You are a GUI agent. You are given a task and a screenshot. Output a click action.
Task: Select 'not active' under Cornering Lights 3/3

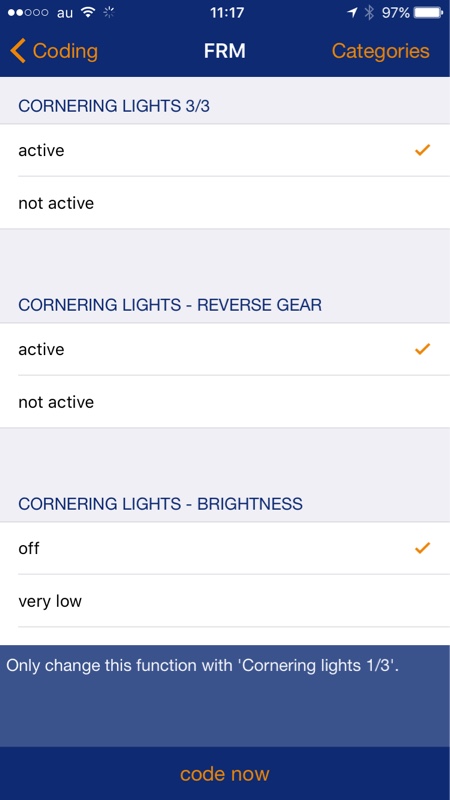pos(225,203)
